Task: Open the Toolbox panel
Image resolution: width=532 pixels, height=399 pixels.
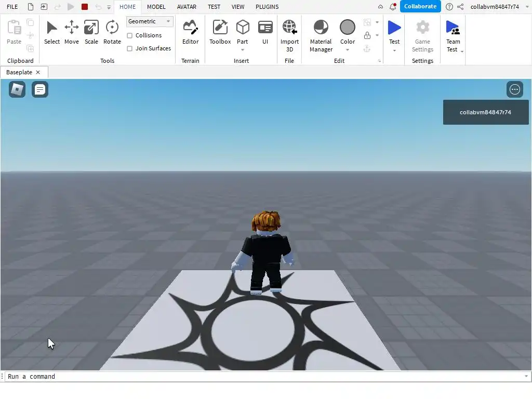Action: [220, 32]
